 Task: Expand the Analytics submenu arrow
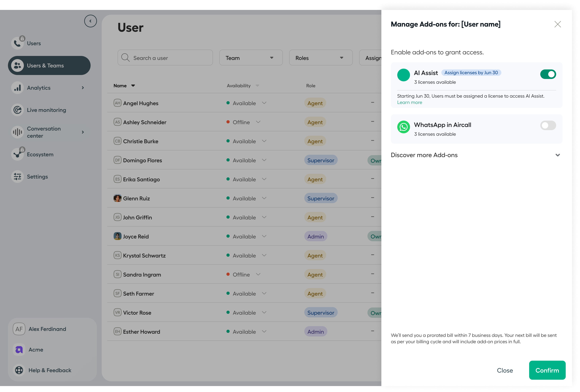[x=83, y=88]
